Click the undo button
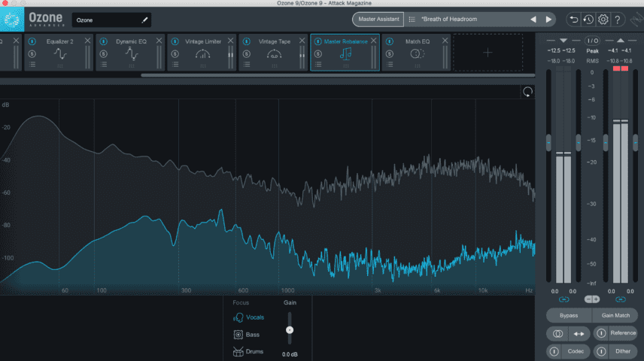 [x=574, y=20]
